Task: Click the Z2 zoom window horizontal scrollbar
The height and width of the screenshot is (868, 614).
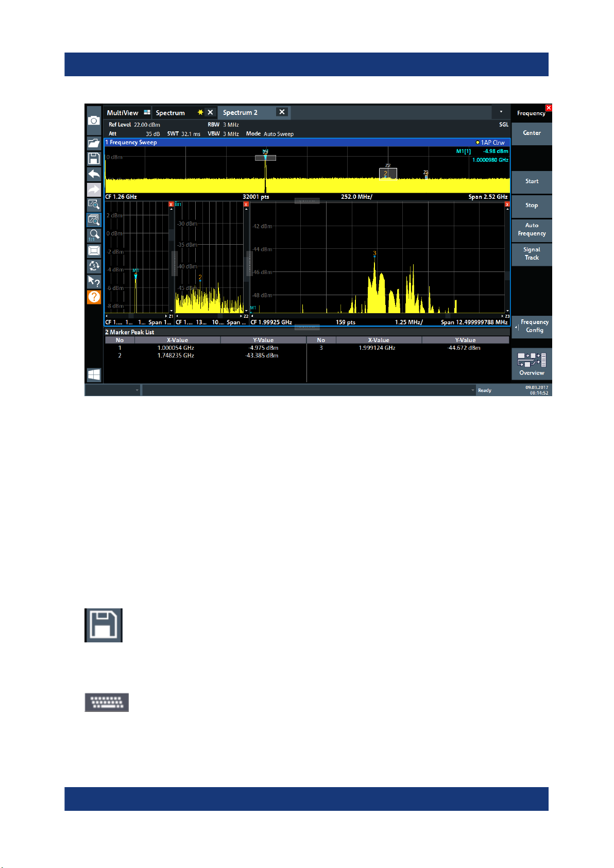Action: 209,316
